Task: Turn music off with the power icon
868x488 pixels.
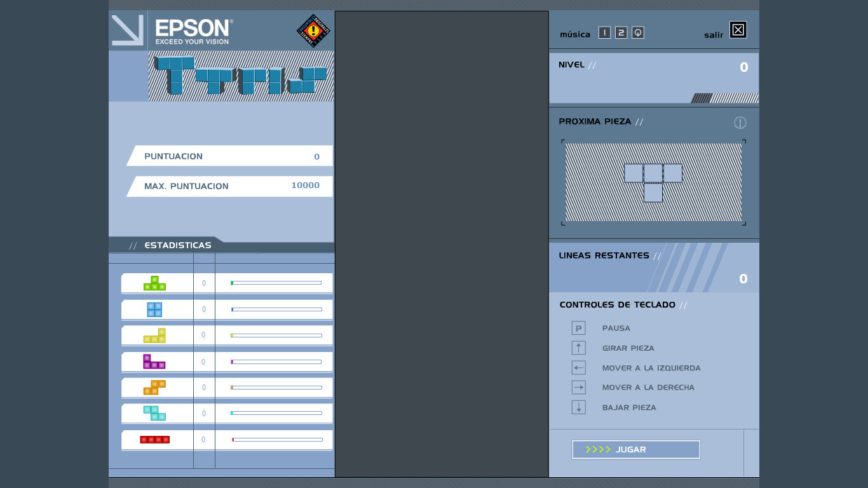Action: pos(638,32)
